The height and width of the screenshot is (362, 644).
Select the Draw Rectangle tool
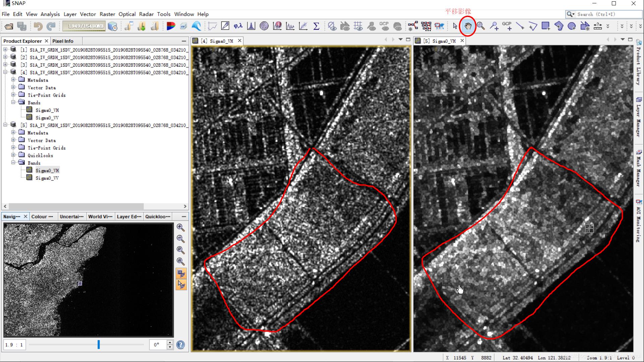click(546, 26)
